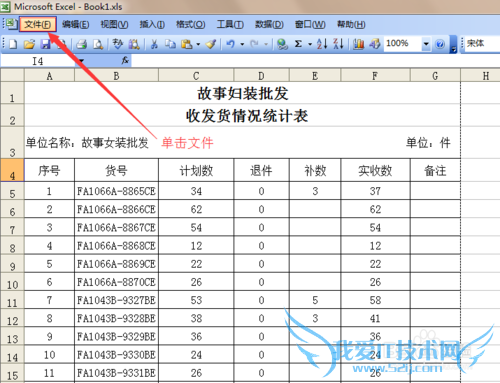This screenshot has height=383, width=500.
Task: Click the AutoSum sigma icon
Action: [x=298, y=44]
